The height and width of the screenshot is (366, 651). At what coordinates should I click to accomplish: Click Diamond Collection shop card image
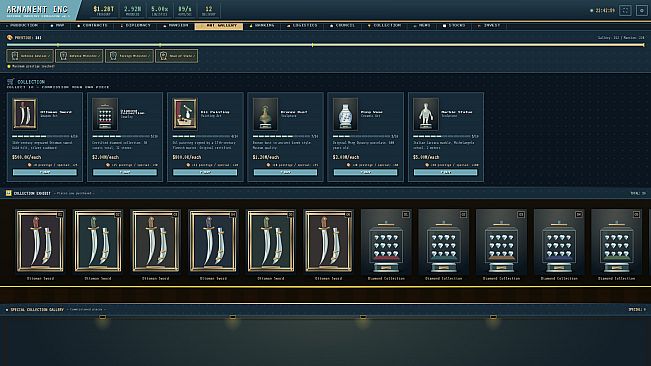[105, 114]
